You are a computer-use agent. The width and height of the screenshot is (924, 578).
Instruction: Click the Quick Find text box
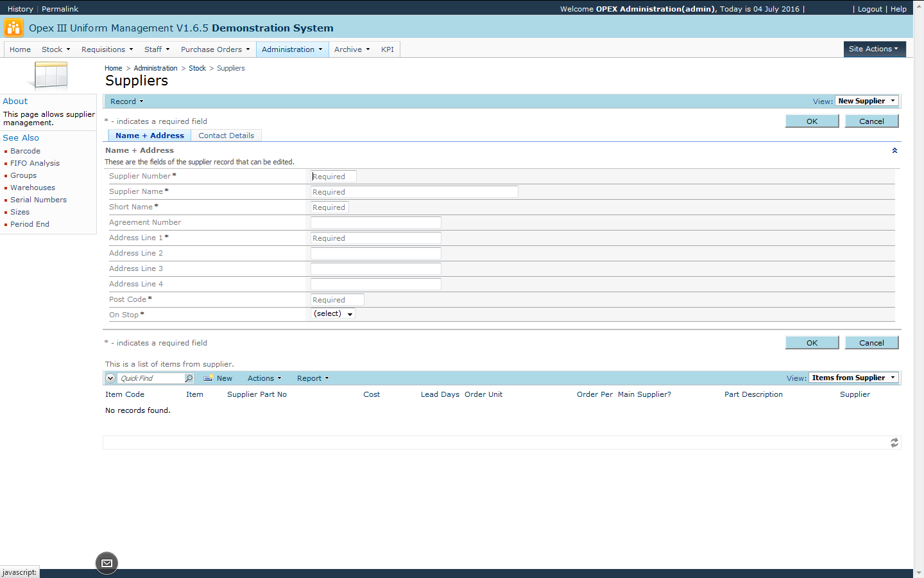151,378
